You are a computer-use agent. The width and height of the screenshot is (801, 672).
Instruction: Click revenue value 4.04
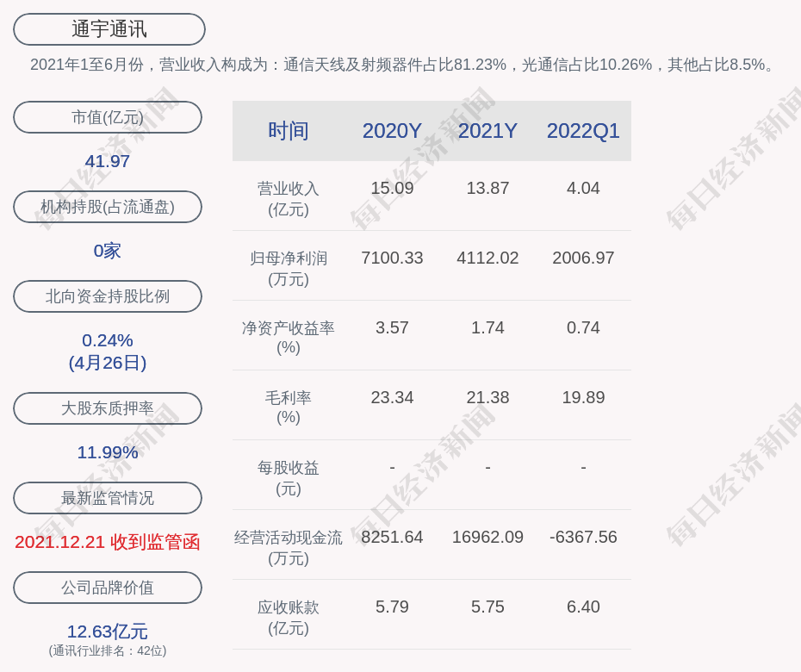[583, 188]
